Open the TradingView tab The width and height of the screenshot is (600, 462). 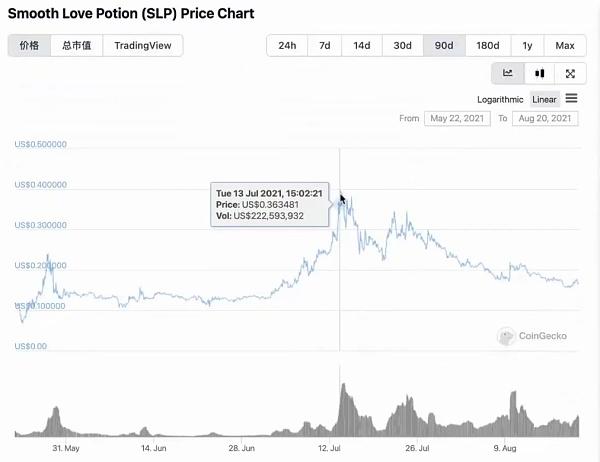(x=143, y=46)
